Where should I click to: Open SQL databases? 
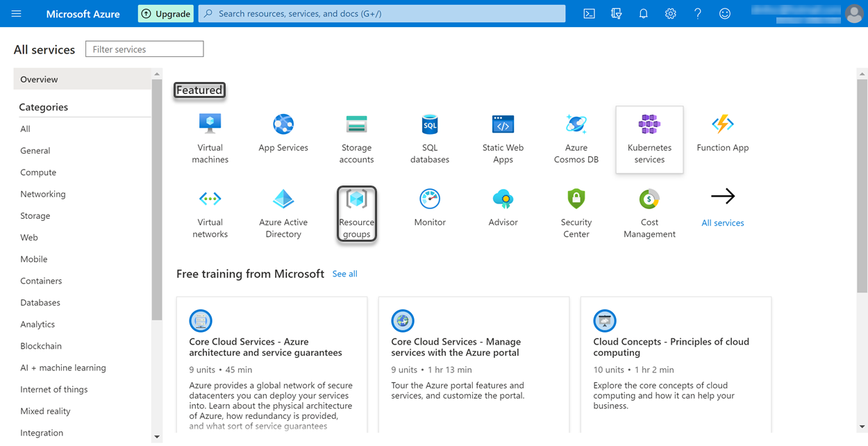click(x=430, y=139)
